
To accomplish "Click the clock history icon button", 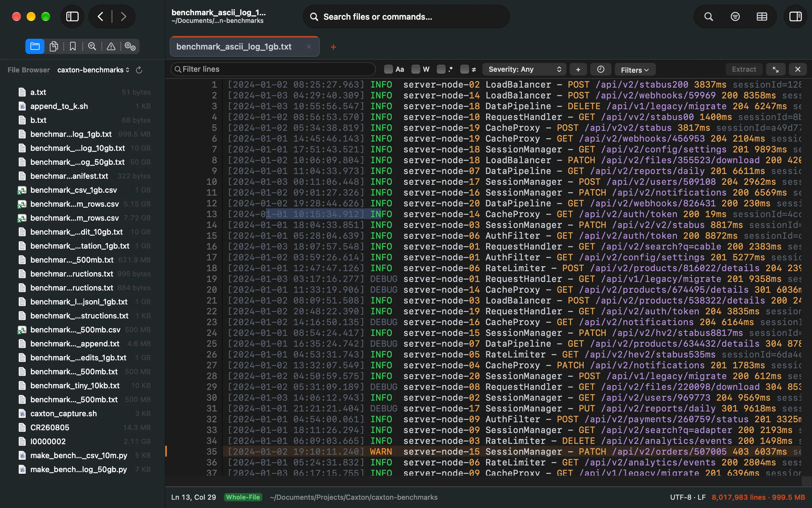I will 601,70.
